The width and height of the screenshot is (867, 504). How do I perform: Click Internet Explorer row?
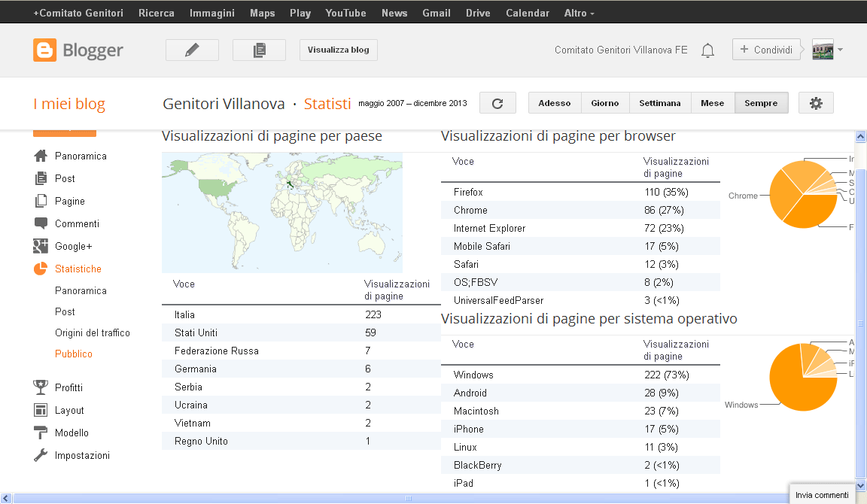580,228
